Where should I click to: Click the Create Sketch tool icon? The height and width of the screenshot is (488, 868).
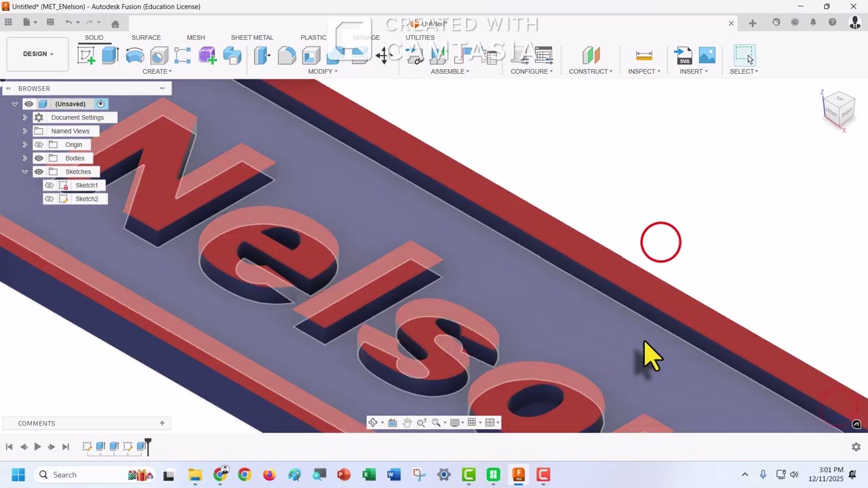pyautogui.click(x=86, y=55)
